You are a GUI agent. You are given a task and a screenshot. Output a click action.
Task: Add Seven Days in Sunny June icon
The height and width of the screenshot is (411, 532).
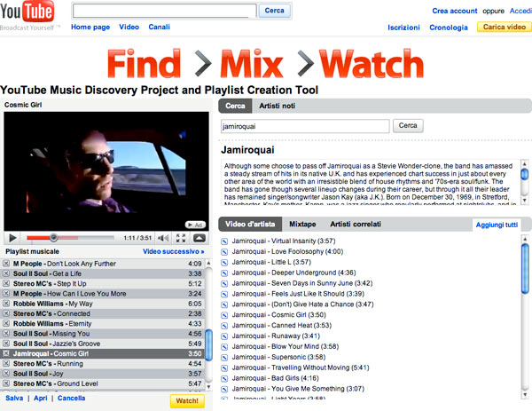[x=224, y=283]
